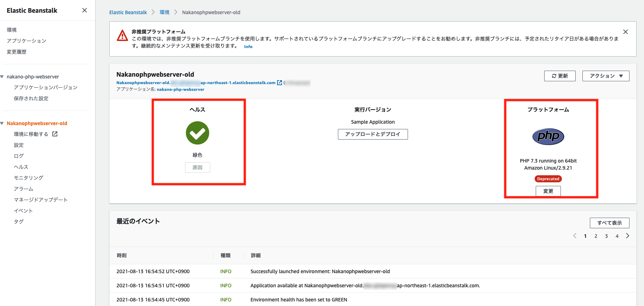Open 設定 in sidebar
The image size is (644, 306).
click(x=19, y=145)
